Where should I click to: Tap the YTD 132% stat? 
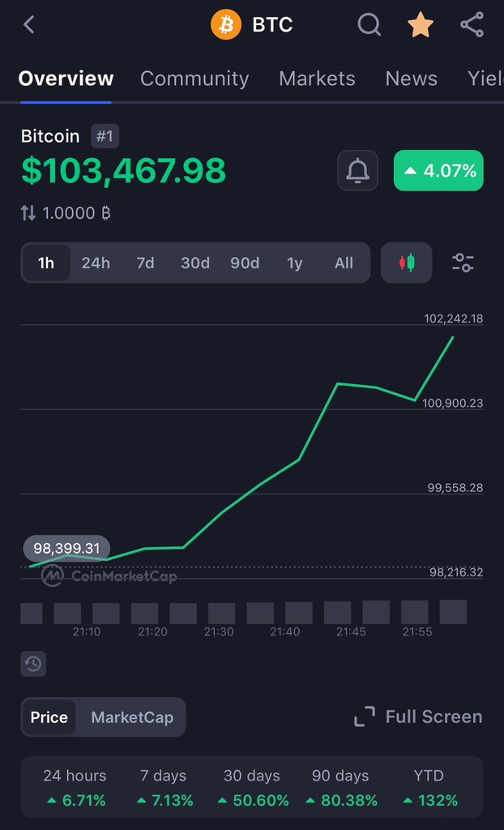point(429,788)
